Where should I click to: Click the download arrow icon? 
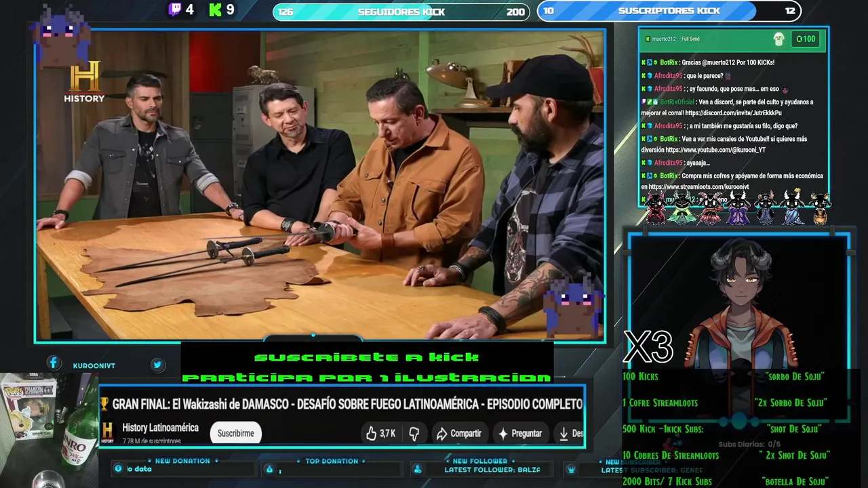[x=563, y=433]
